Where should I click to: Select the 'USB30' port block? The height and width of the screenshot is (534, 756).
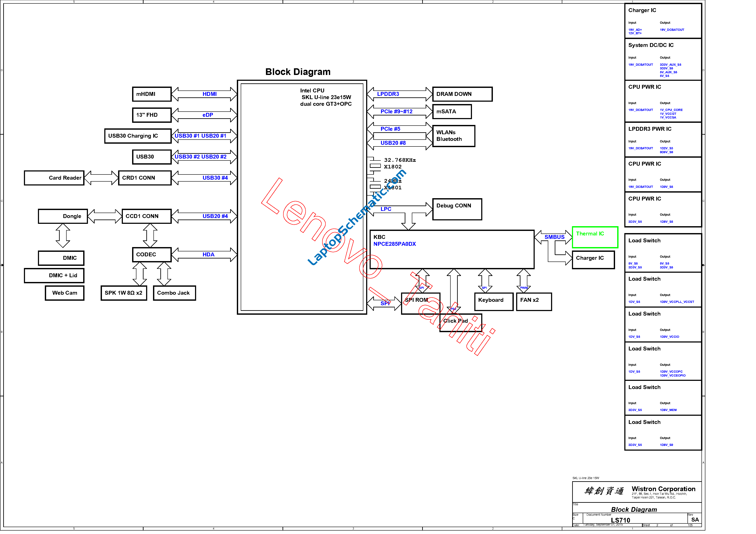pyautogui.click(x=152, y=157)
